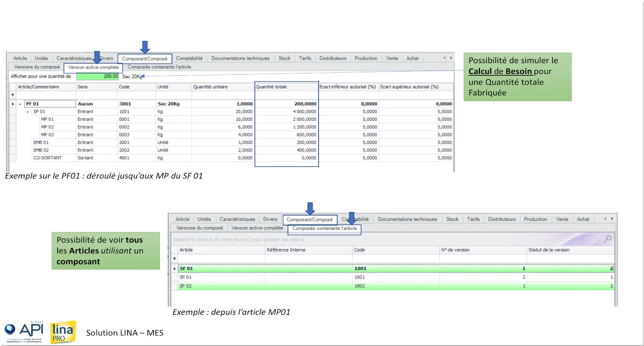Sort by Sens column header
This screenshot has width=644, height=346.
click(97, 87)
